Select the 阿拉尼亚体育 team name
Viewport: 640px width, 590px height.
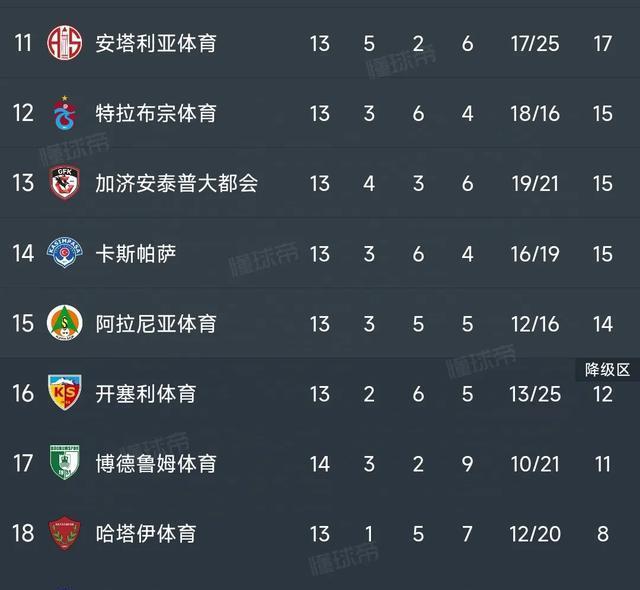point(155,323)
